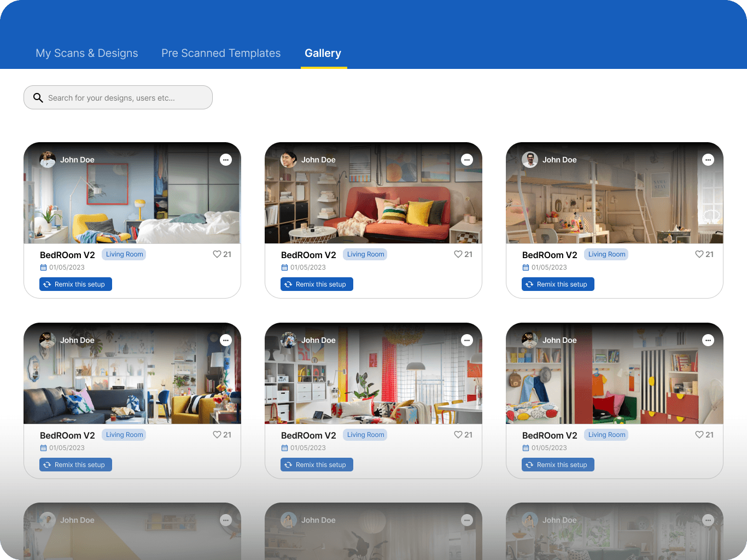
Task: Click the Living Room tag on the white shelving card
Action: pyautogui.click(x=365, y=435)
